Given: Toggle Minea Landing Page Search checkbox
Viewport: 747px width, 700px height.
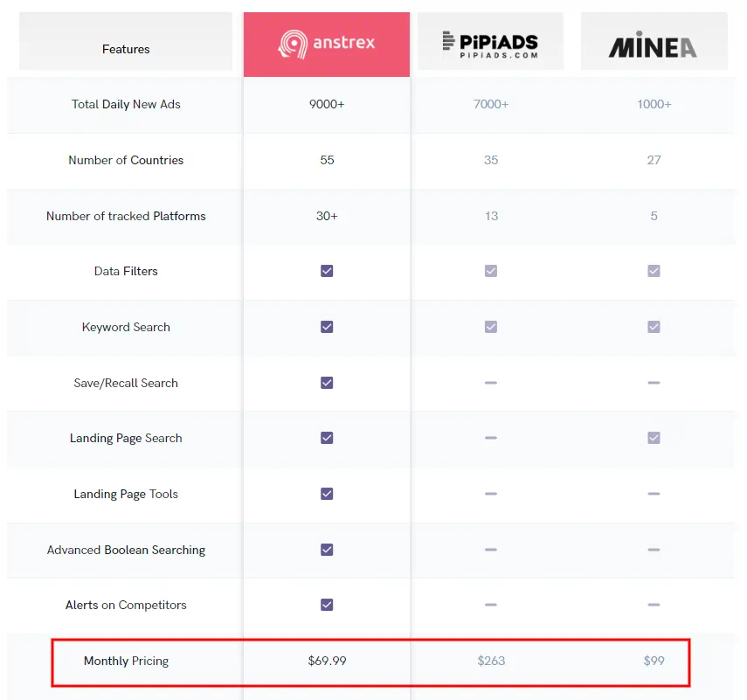Looking at the screenshot, I should point(654,438).
